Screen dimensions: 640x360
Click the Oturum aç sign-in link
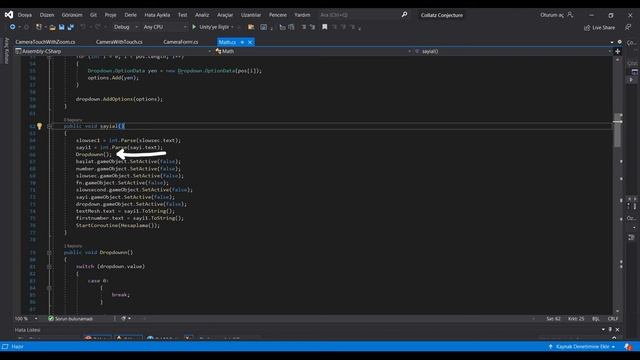557,15
